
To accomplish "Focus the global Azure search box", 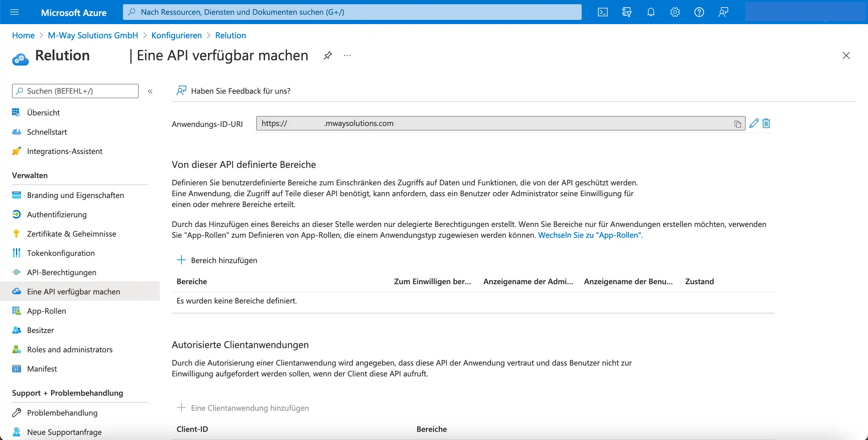I will pyautogui.click(x=352, y=12).
